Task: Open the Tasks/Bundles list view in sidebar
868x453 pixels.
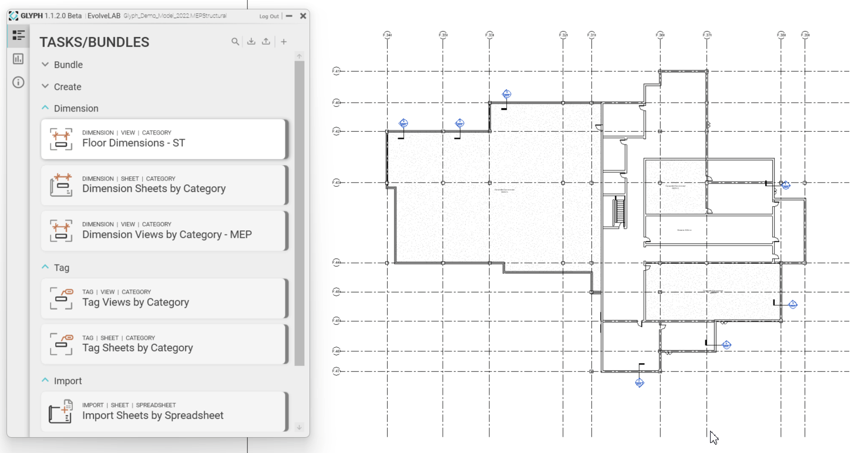Action: coord(18,35)
